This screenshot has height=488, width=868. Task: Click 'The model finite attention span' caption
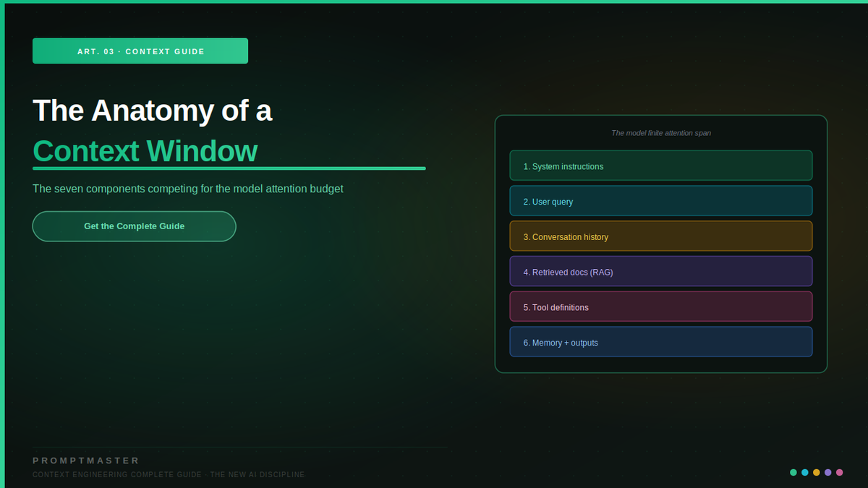click(661, 133)
